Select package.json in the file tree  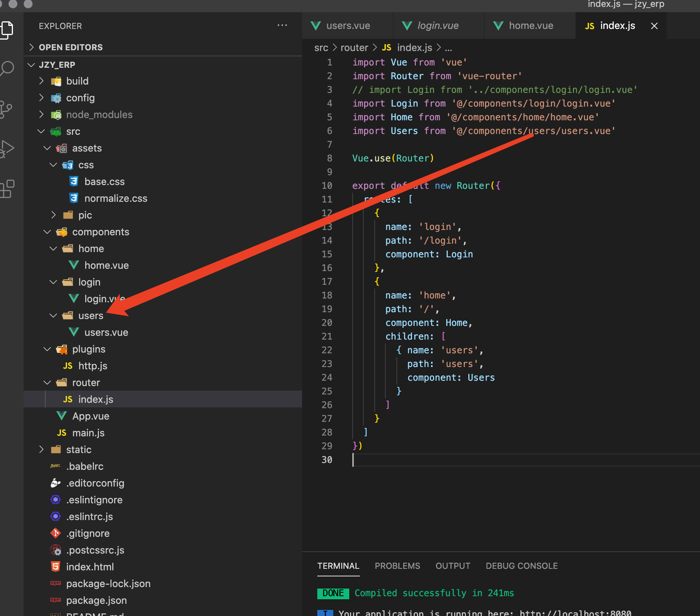[x=96, y=600]
